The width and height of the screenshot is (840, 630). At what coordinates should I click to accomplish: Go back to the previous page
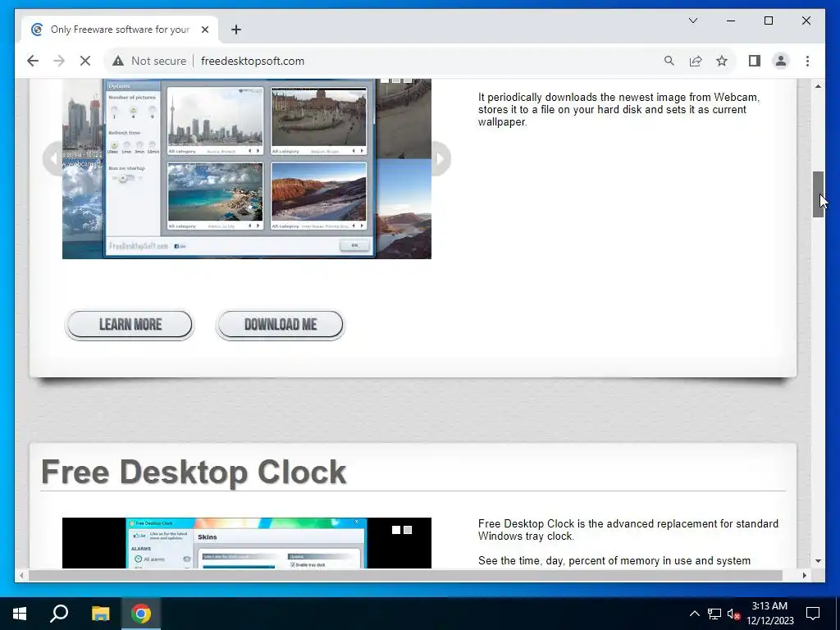33,61
